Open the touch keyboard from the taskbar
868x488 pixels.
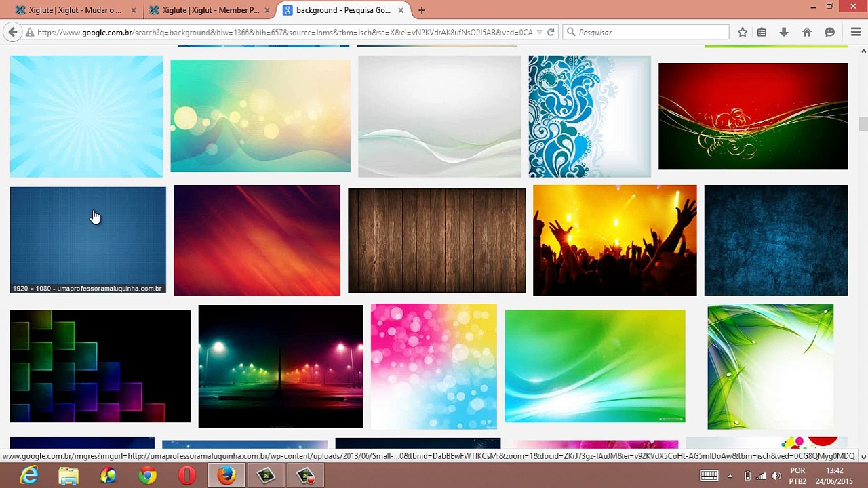[709, 476]
